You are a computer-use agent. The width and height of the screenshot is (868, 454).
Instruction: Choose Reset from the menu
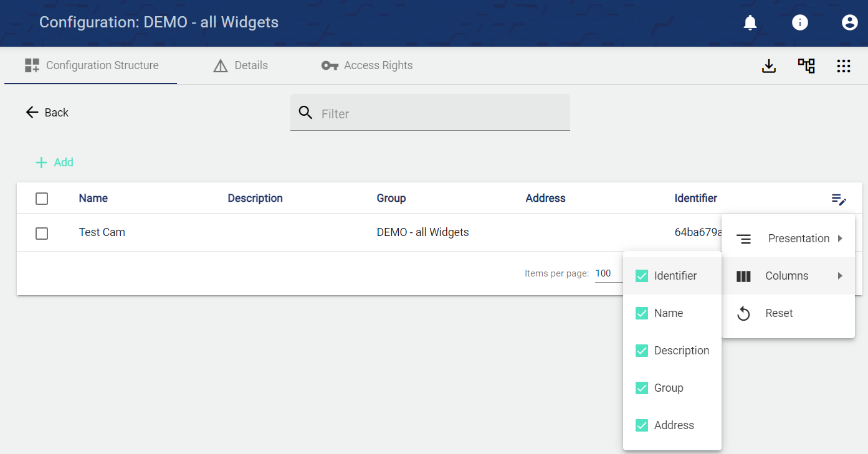(779, 313)
